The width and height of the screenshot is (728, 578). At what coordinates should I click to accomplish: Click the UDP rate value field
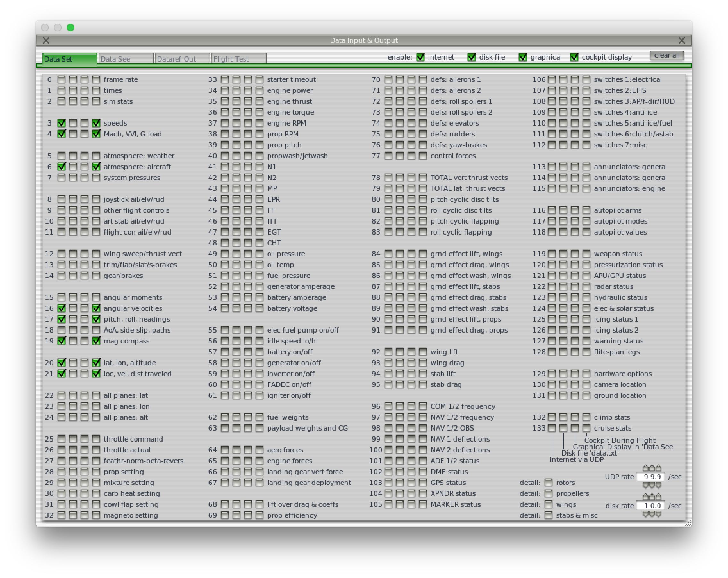pyautogui.click(x=650, y=477)
